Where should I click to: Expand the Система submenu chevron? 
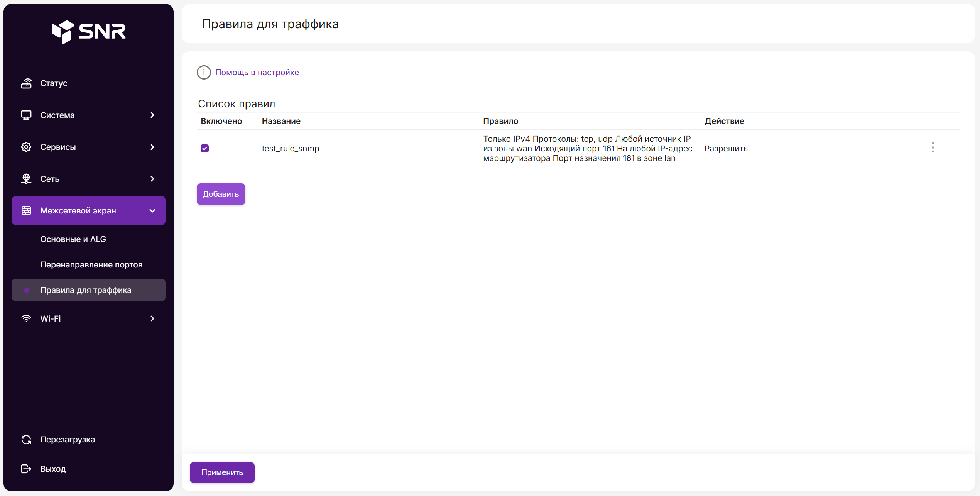click(152, 115)
